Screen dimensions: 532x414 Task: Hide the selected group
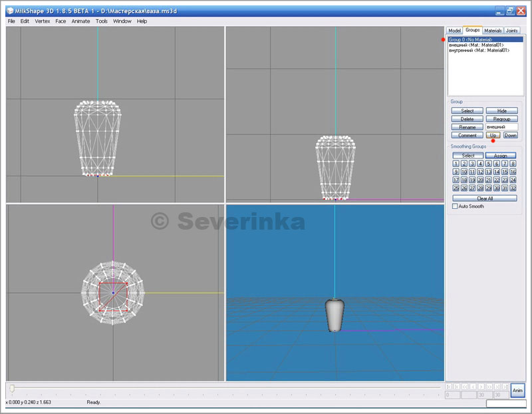pyautogui.click(x=501, y=110)
